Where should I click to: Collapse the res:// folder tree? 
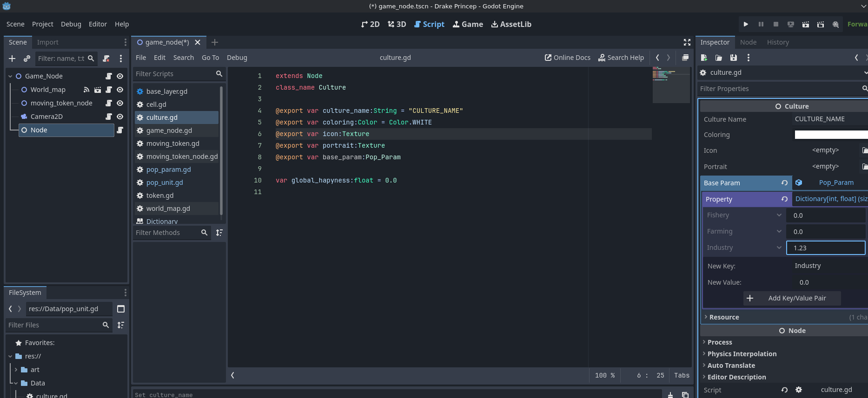pyautogui.click(x=10, y=356)
